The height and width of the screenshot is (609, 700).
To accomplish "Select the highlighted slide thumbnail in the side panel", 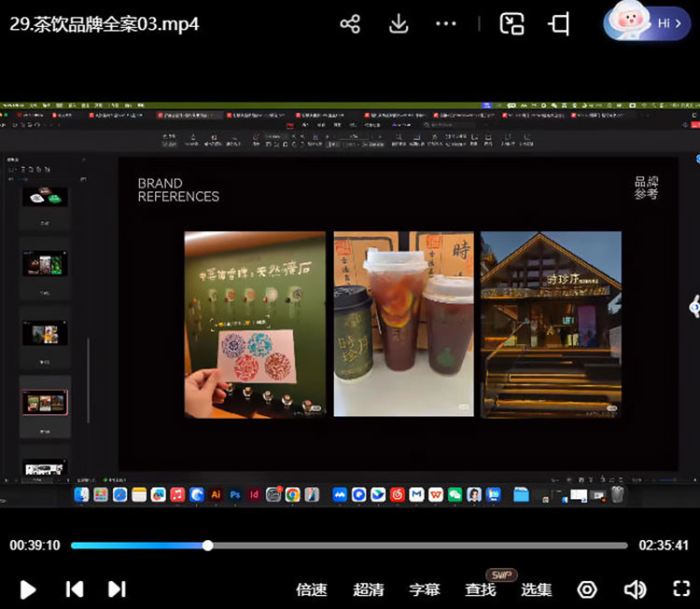I will click(x=45, y=403).
